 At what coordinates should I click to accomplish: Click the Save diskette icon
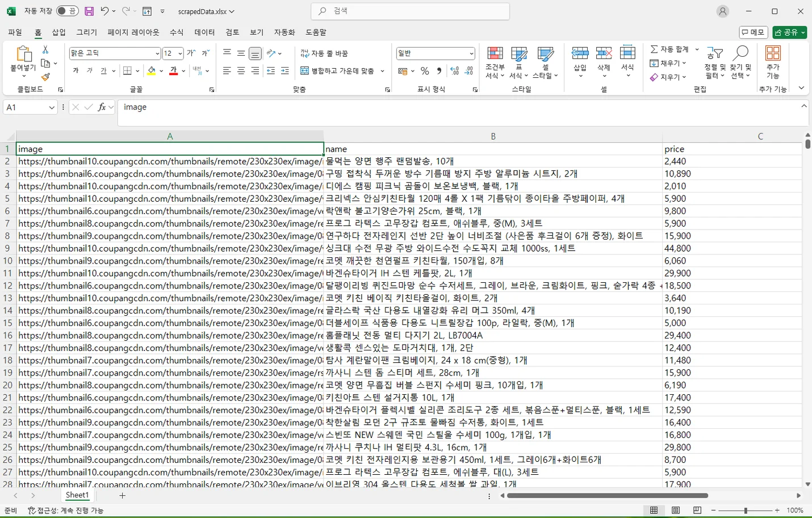89,11
